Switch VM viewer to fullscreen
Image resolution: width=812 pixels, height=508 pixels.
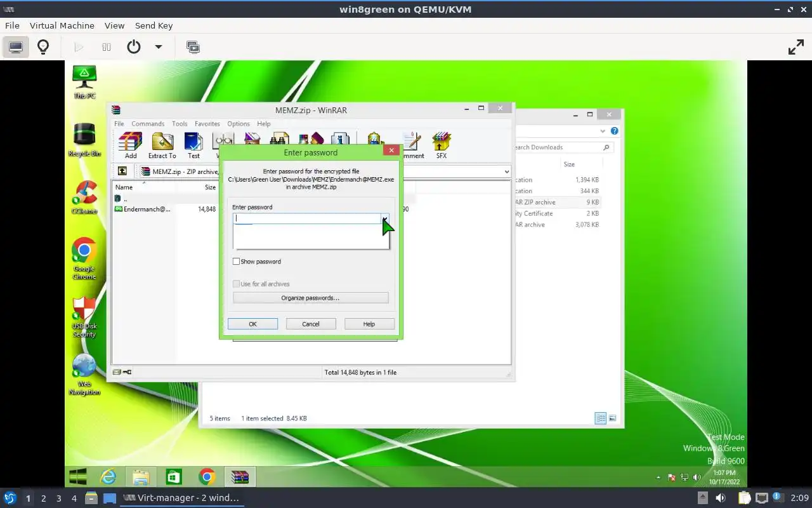tap(796, 47)
